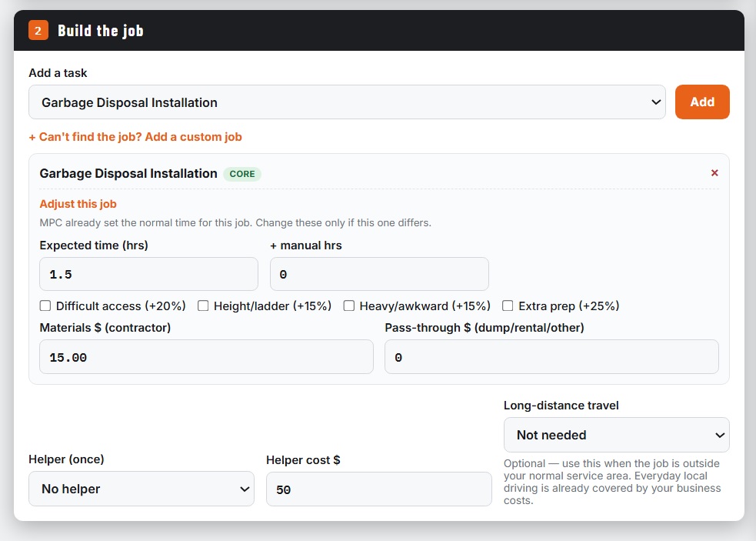Select the Materials $ (contractor) field

coord(206,357)
